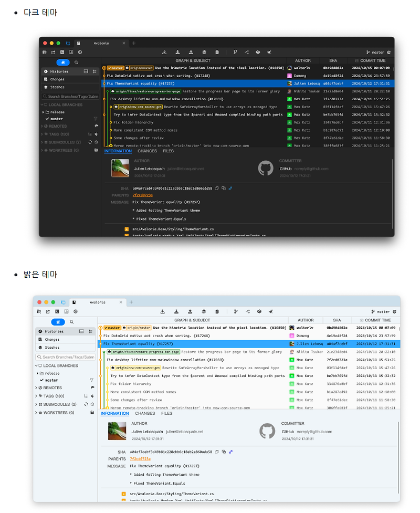Open the Stashes view in the sidebar
The width and height of the screenshot is (420, 513).
pyautogui.click(x=57, y=87)
